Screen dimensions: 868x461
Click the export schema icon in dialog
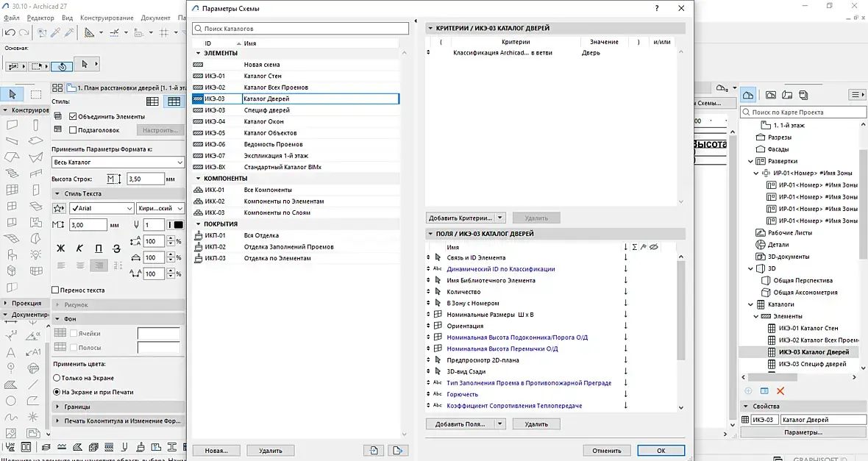click(x=397, y=451)
